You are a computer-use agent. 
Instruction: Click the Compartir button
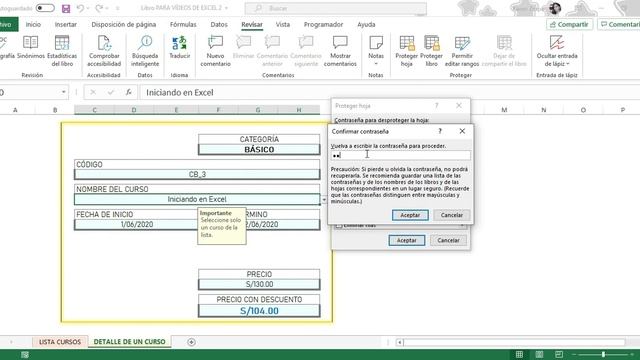click(x=569, y=24)
